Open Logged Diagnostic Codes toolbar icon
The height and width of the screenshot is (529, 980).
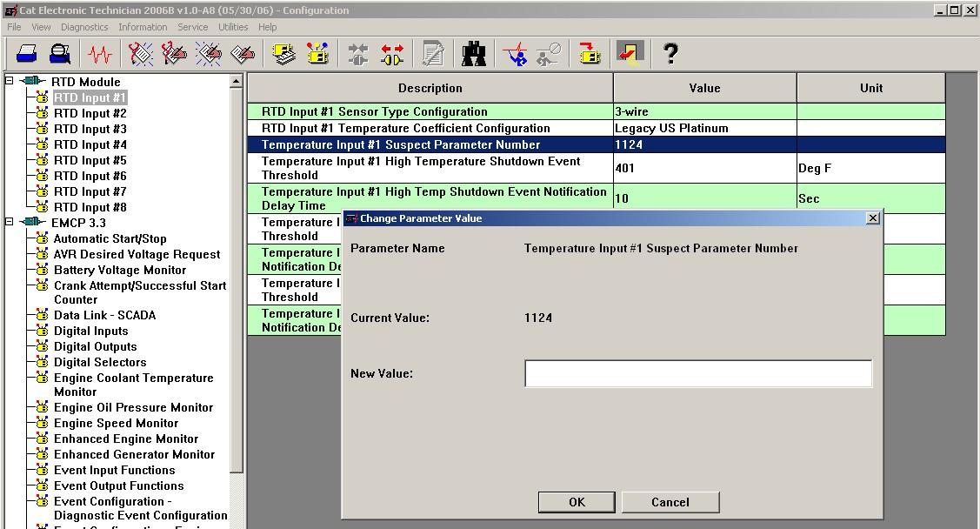click(175, 54)
